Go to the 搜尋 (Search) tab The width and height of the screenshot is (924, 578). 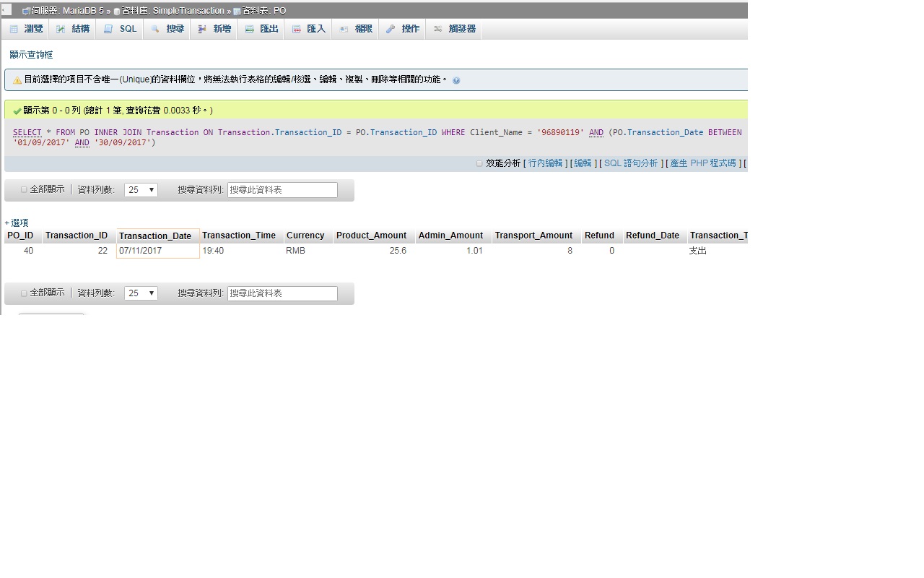click(167, 29)
